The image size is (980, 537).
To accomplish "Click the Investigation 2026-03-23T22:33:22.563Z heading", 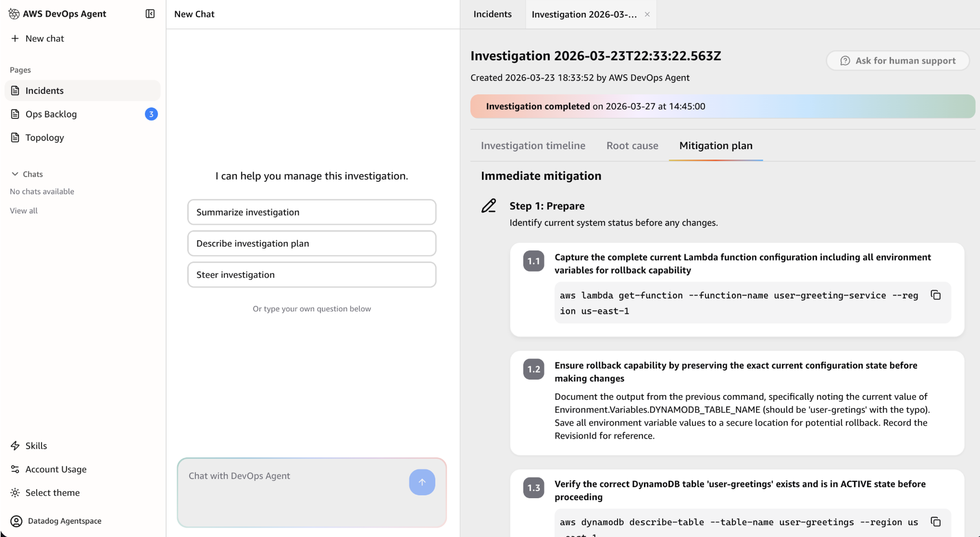I will 595,56.
